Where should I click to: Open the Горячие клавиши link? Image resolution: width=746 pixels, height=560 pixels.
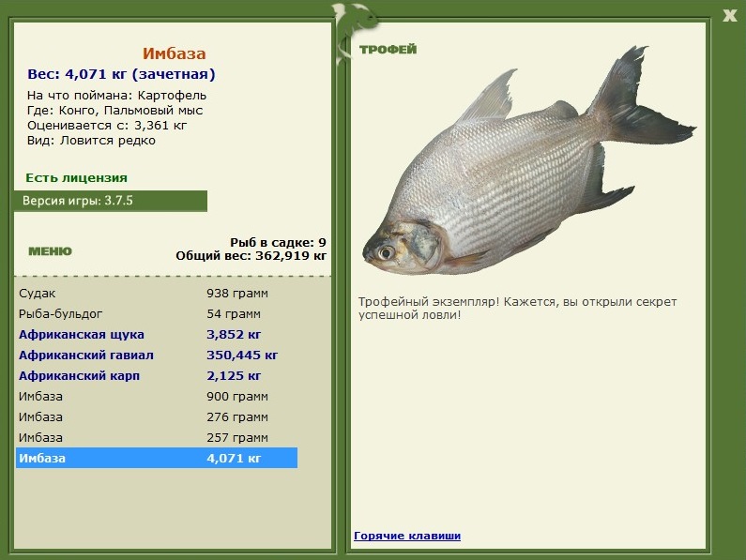407,536
